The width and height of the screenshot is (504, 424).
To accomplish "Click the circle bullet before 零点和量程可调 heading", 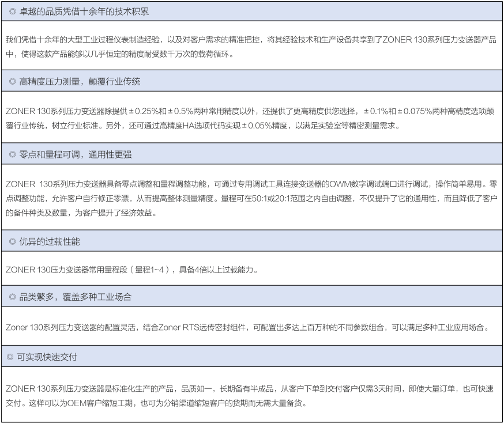I will click(13, 154).
